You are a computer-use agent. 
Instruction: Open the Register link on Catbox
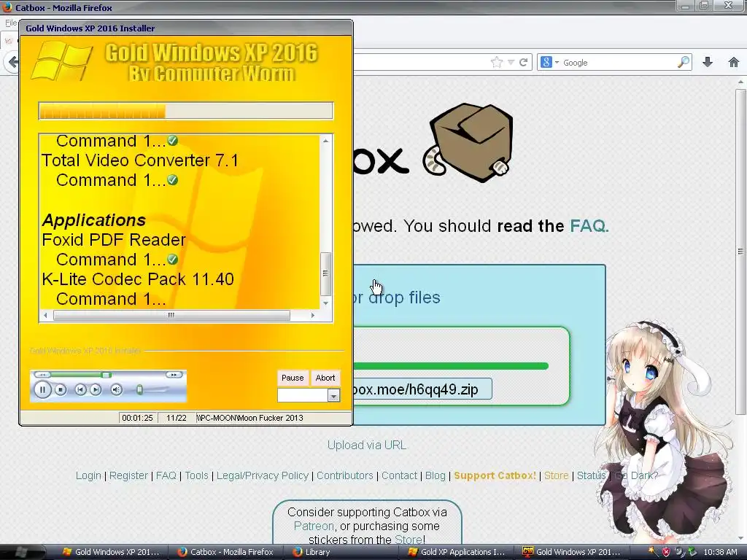point(128,475)
